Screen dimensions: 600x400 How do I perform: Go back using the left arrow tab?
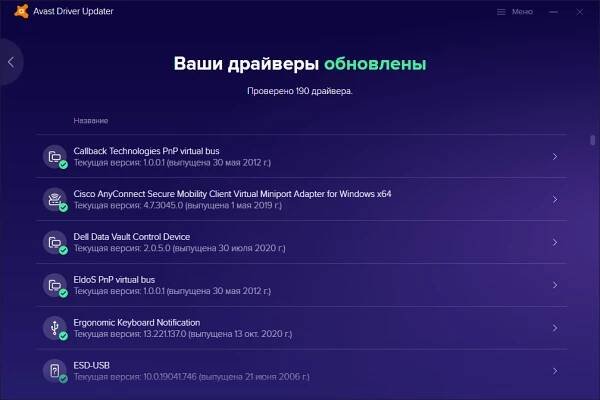pos(10,62)
